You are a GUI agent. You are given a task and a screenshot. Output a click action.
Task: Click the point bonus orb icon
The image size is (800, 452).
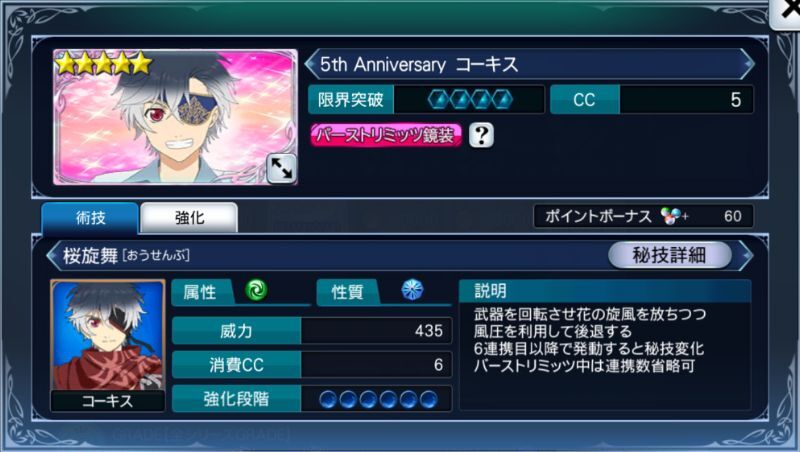(x=670, y=216)
